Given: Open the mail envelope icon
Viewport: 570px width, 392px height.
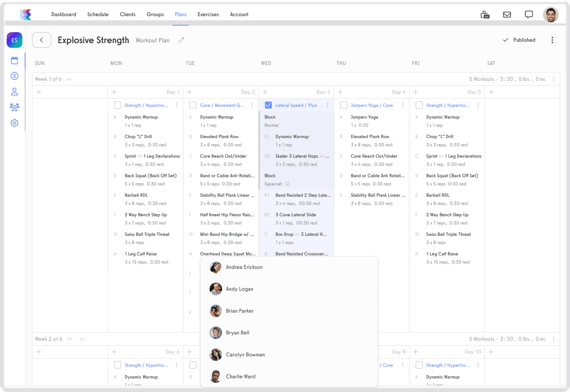Looking at the screenshot, I should click(507, 15).
